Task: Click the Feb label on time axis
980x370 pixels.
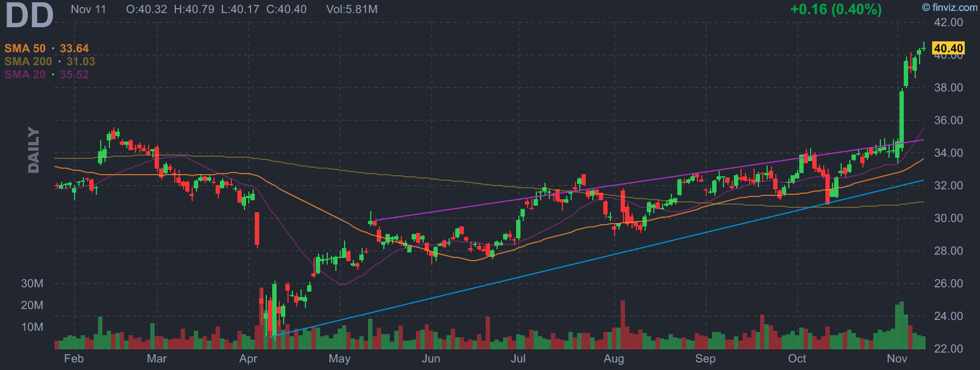Action: [74, 359]
